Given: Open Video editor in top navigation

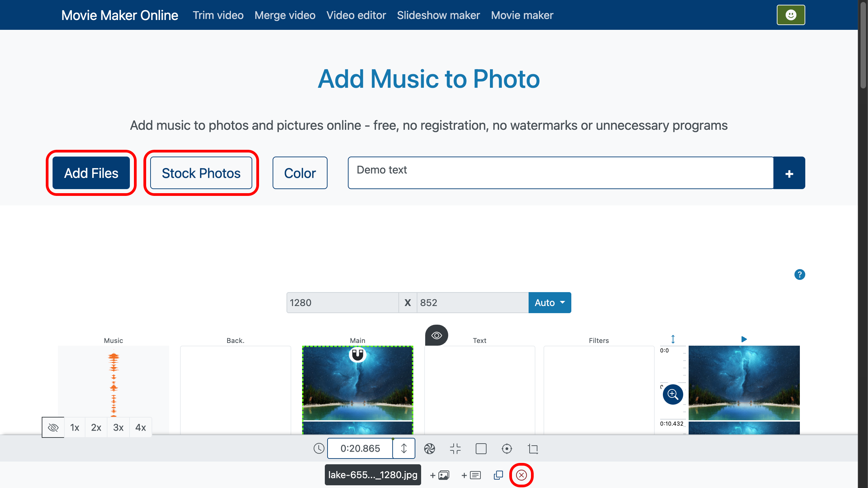Looking at the screenshot, I should point(356,15).
